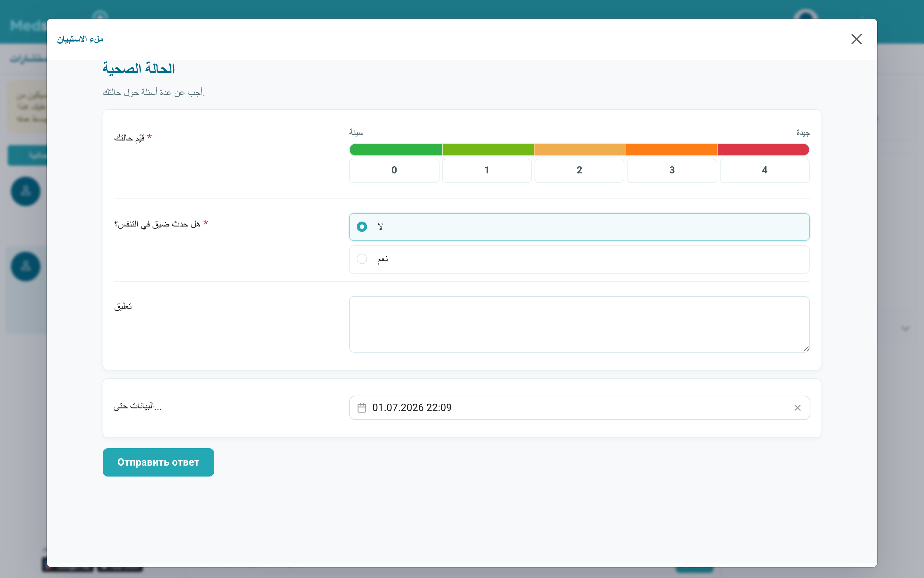Expand the chevron in the background page

pos(905,328)
